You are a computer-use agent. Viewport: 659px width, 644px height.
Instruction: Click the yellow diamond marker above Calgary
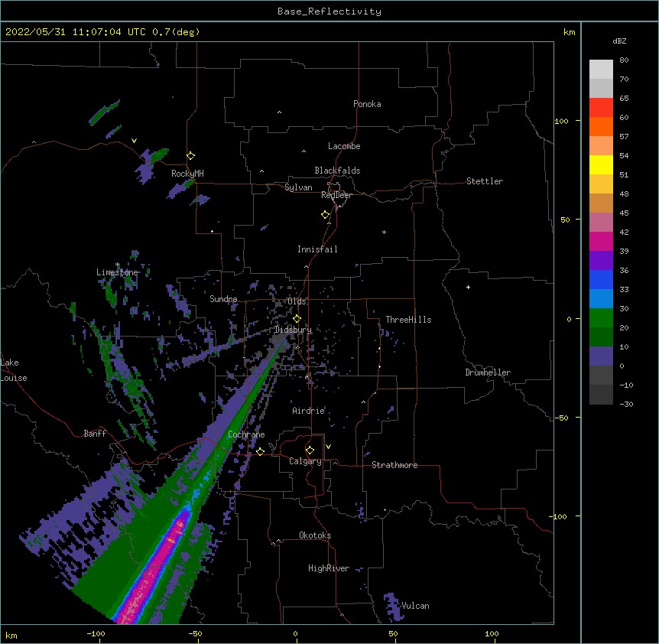(x=310, y=450)
